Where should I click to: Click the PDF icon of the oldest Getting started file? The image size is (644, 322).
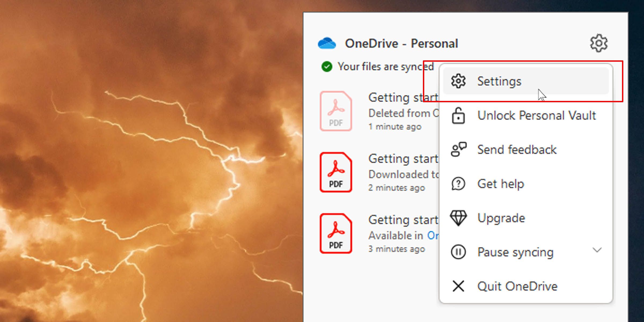pos(336,233)
